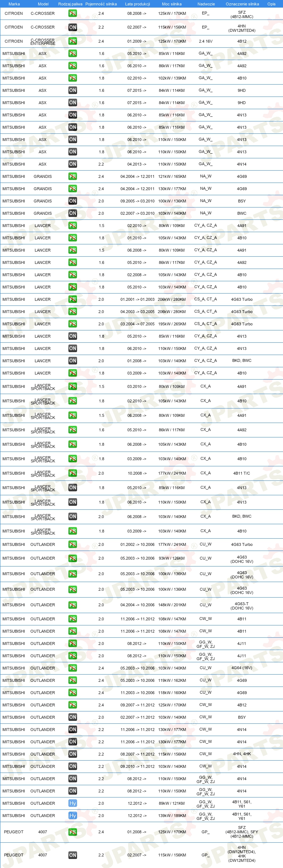This screenshot has height=868, width=283.
Task: Select the 4G64 (16V) engine cell
Action: coord(242,668)
